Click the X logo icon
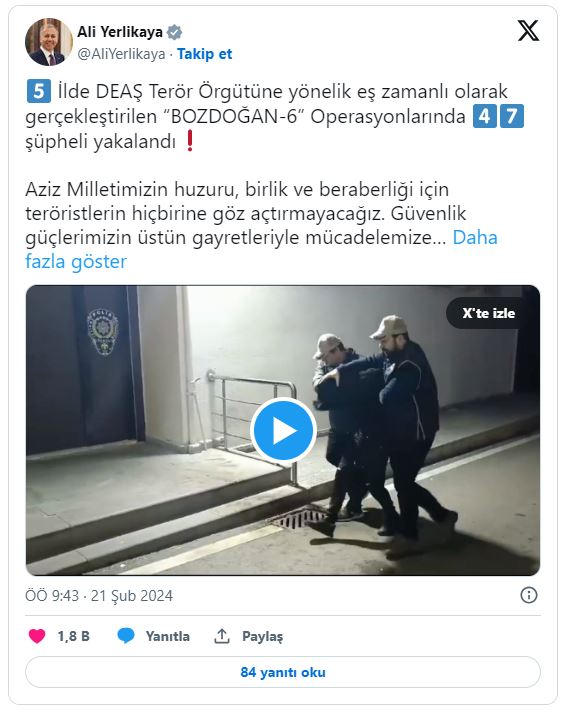 click(x=528, y=30)
